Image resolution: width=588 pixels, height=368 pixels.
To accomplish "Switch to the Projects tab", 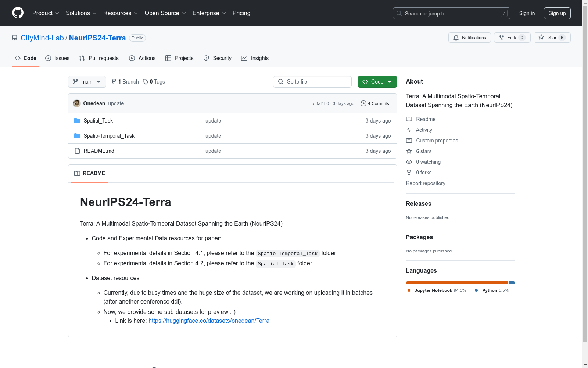I will point(179,58).
